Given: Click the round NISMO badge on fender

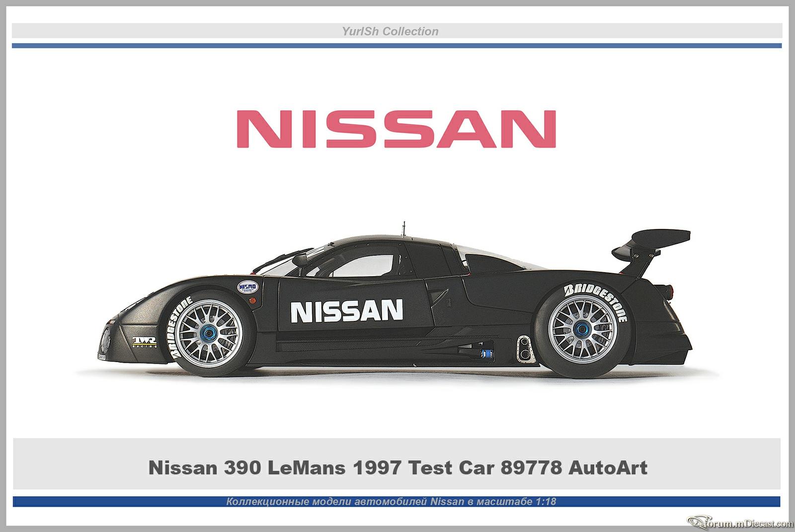Looking at the screenshot, I should pos(248,288).
